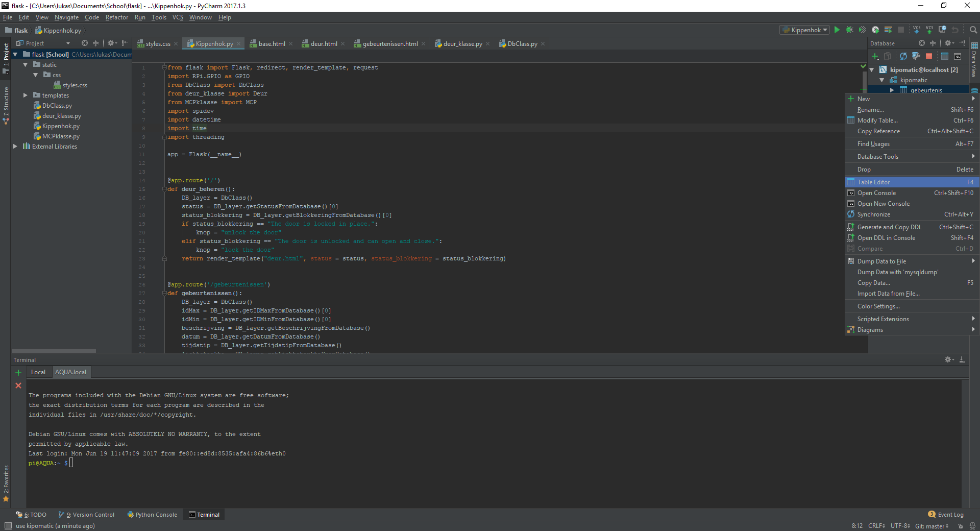Viewport: 980px width, 531px height.
Task: Click the Event Log button
Action: (946, 515)
